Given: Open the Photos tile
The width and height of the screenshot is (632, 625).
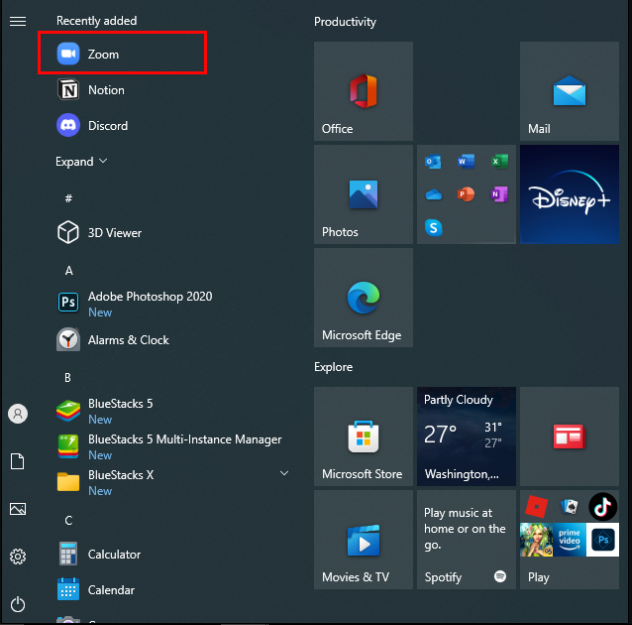Looking at the screenshot, I should click(363, 194).
